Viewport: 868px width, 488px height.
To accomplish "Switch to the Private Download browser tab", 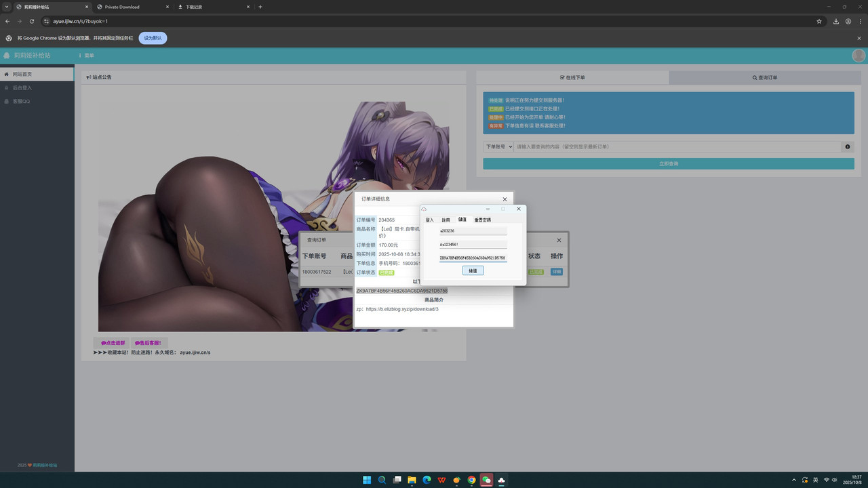I will click(x=132, y=7).
